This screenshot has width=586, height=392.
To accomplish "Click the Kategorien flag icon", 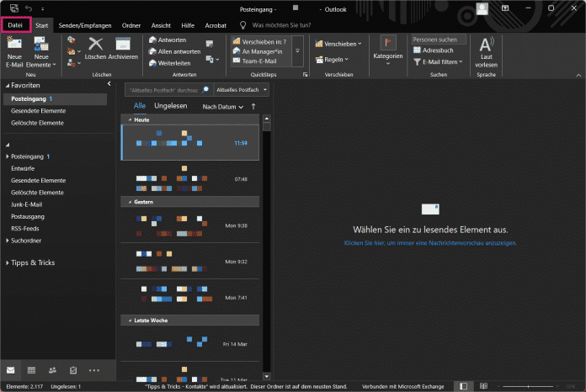I will tap(388, 42).
